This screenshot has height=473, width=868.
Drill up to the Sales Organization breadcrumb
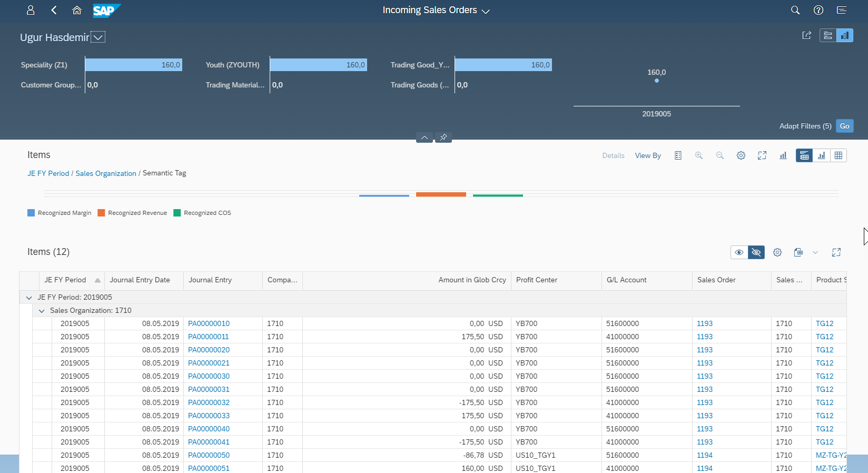(x=106, y=173)
